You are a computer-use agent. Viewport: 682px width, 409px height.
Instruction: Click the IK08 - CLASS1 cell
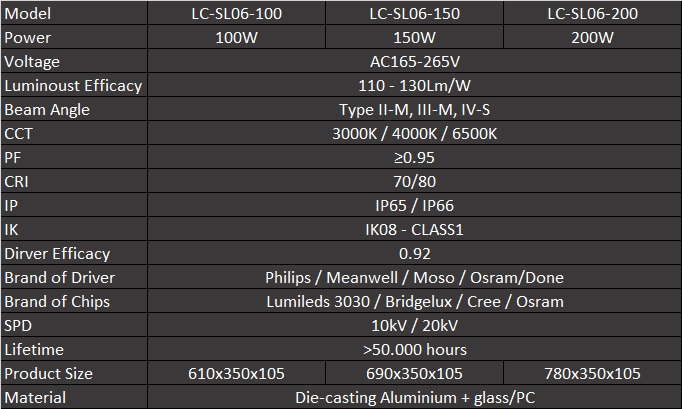pyautogui.click(x=414, y=230)
